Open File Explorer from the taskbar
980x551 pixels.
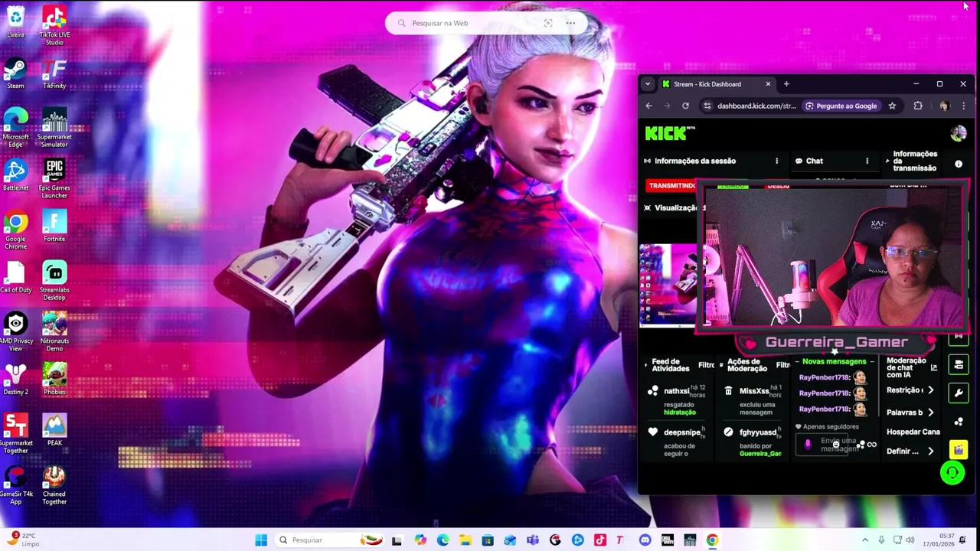(465, 540)
